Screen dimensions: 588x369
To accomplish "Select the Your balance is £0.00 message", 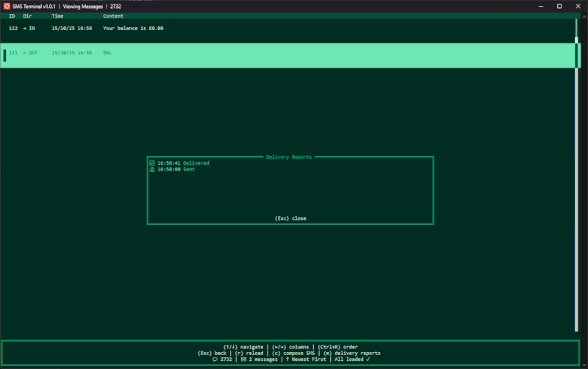I will coord(133,28).
